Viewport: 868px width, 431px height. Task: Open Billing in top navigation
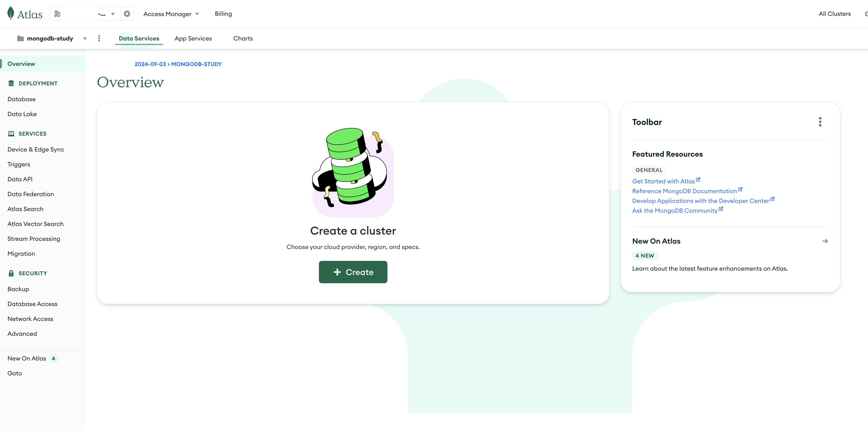click(x=223, y=14)
